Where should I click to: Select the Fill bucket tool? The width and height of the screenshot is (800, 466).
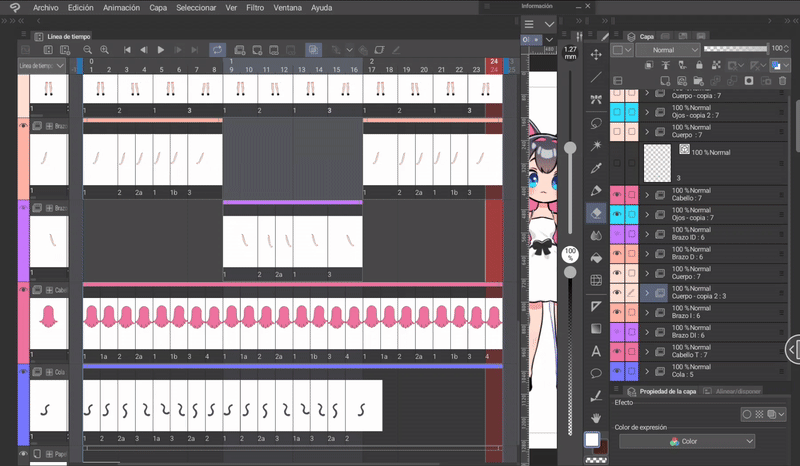click(596, 258)
